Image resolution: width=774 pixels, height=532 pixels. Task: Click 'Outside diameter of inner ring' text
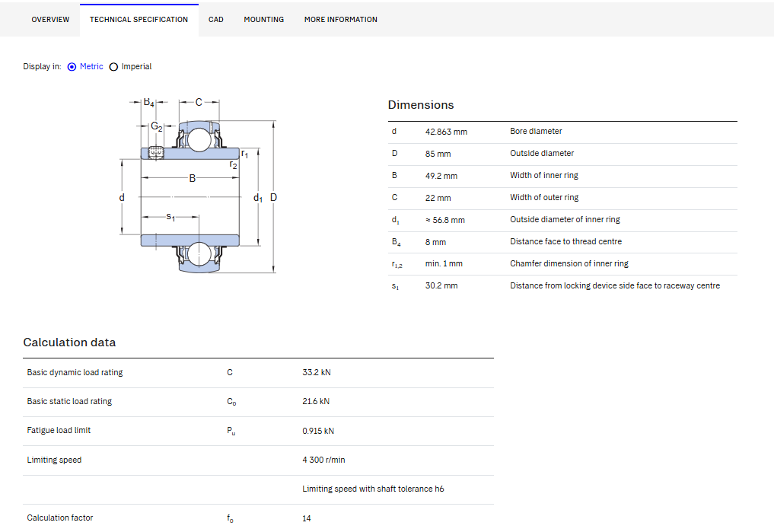coord(565,220)
